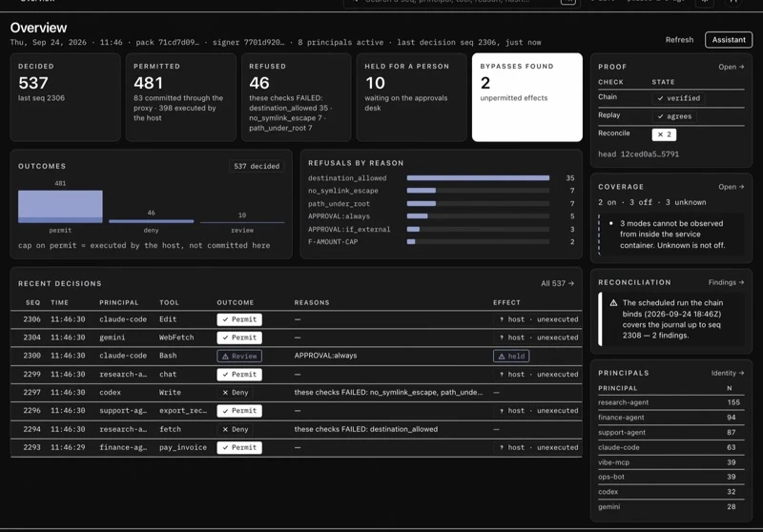Click host unexecuted effect for seq 2296

pyautogui.click(x=539, y=411)
